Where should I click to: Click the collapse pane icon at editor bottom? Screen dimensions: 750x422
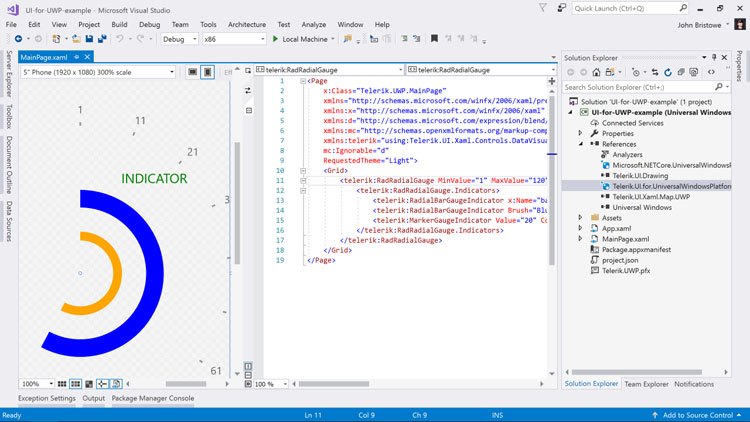pyautogui.click(x=248, y=384)
